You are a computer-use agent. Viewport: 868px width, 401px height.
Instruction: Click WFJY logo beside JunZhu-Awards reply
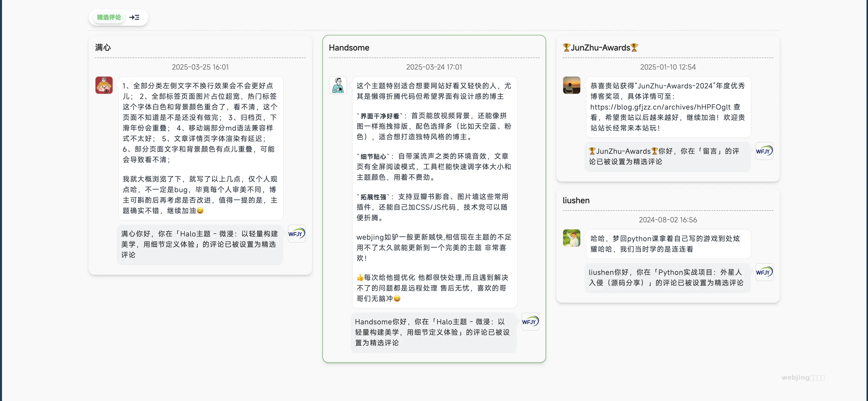click(x=764, y=151)
